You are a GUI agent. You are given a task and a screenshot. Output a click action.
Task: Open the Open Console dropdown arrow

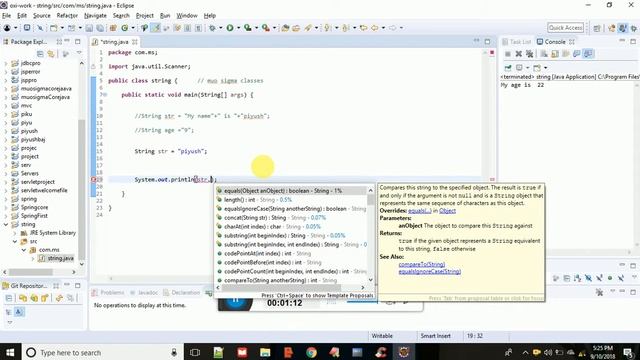click(x=545, y=67)
